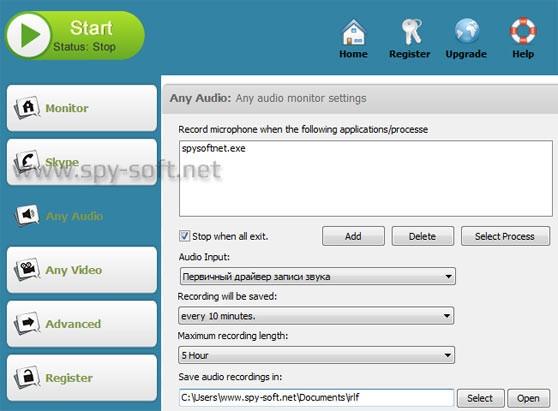558x411 pixels.
Task: Switch to the Skype sidebar tab
Action: [82, 162]
